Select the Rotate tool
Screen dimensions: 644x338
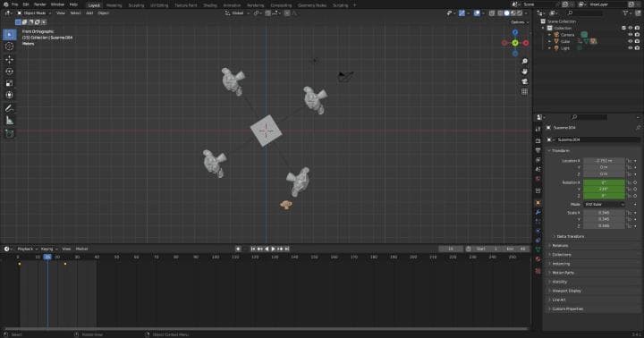[10, 72]
